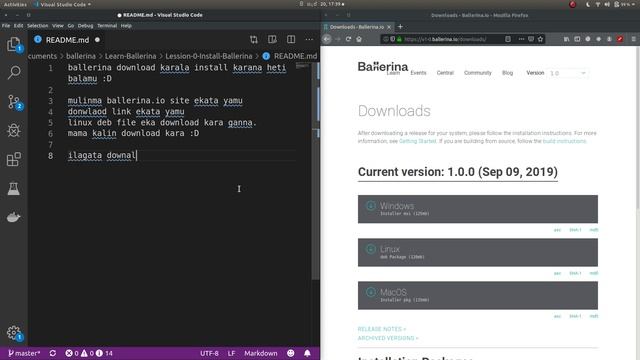Select the README.md editor tab

[67, 40]
